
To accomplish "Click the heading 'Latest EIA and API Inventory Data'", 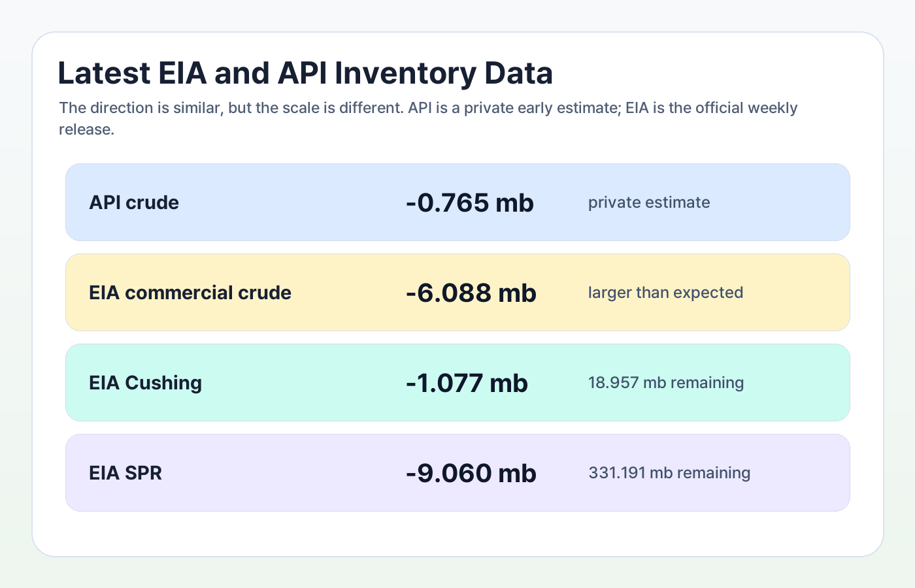I will coord(305,73).
